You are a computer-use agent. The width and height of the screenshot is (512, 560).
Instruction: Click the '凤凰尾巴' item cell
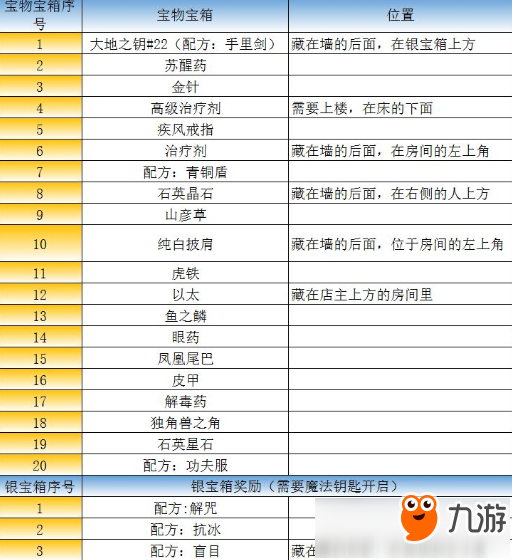(x=185, y=359)
